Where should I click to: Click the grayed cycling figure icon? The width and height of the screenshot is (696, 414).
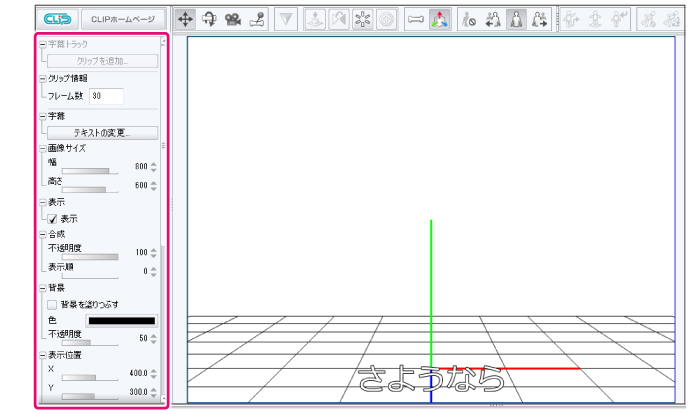[649, 19]
